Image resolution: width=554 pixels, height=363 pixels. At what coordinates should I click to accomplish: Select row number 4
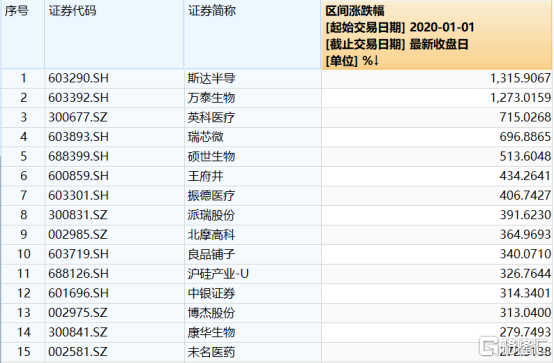(24, 137)
